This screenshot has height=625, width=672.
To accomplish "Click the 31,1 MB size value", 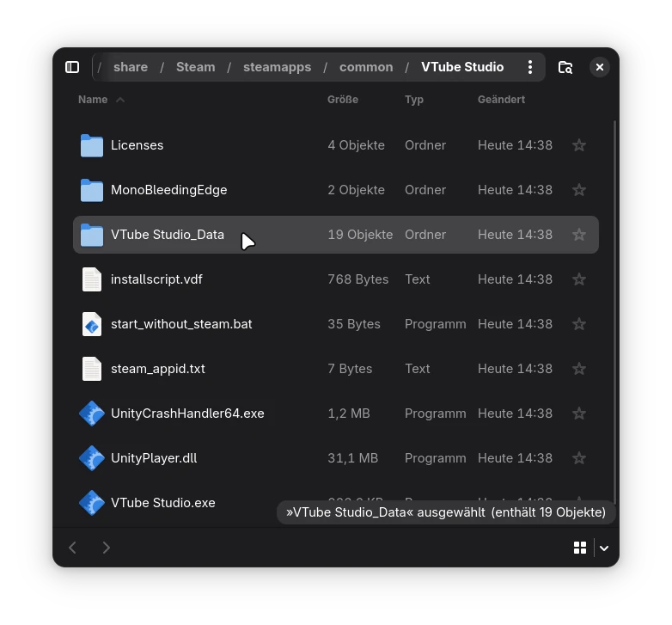I will 352,458.
